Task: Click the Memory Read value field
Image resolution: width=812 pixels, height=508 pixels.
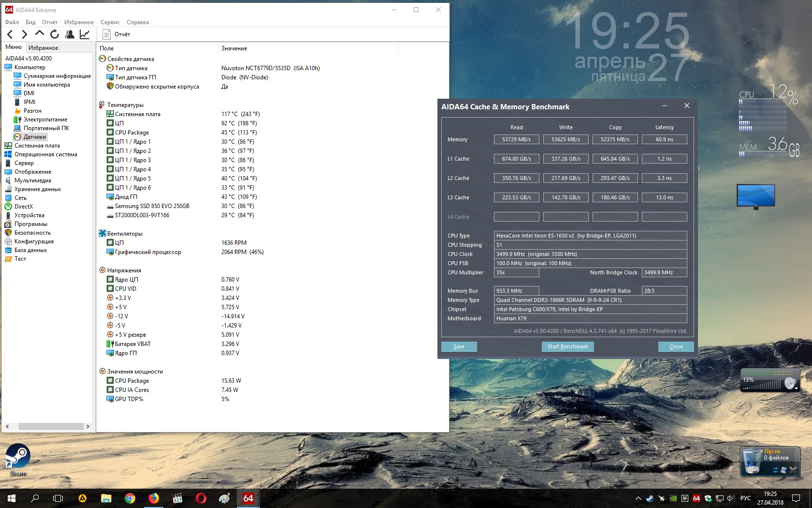Action: [516, 139]
